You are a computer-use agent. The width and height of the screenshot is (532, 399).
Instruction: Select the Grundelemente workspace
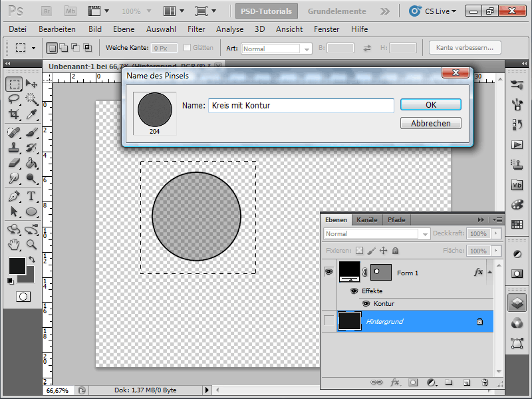pos(337,11)
